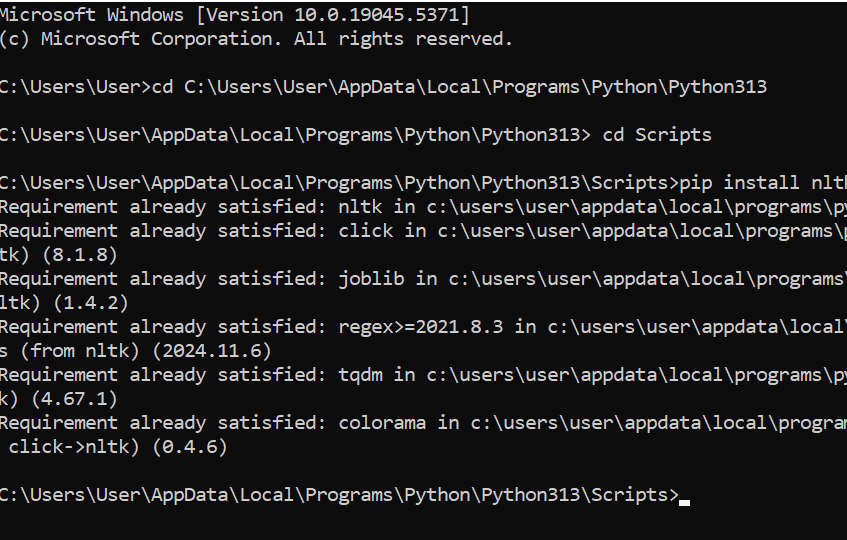This screenshot has height=540, width=847.
Task: Click the Microsoft Corporation copyright line
Action: coord(255,39)
